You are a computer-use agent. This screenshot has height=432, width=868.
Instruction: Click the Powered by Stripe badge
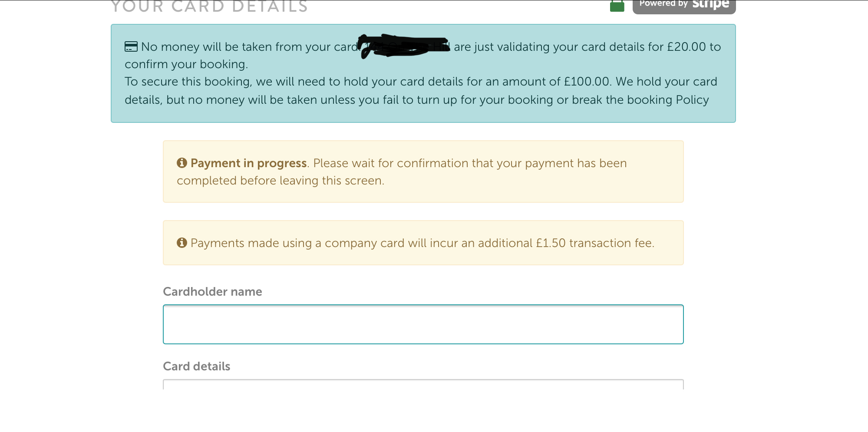684,5
